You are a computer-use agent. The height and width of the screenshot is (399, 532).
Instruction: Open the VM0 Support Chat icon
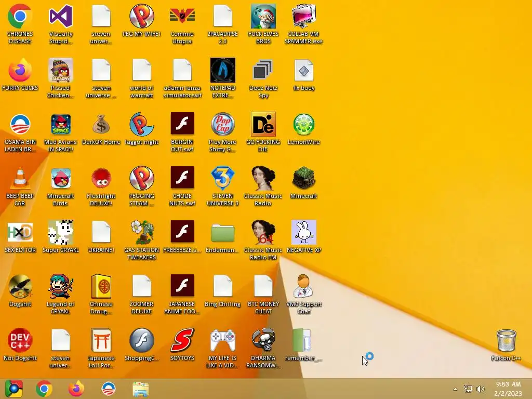303,286
